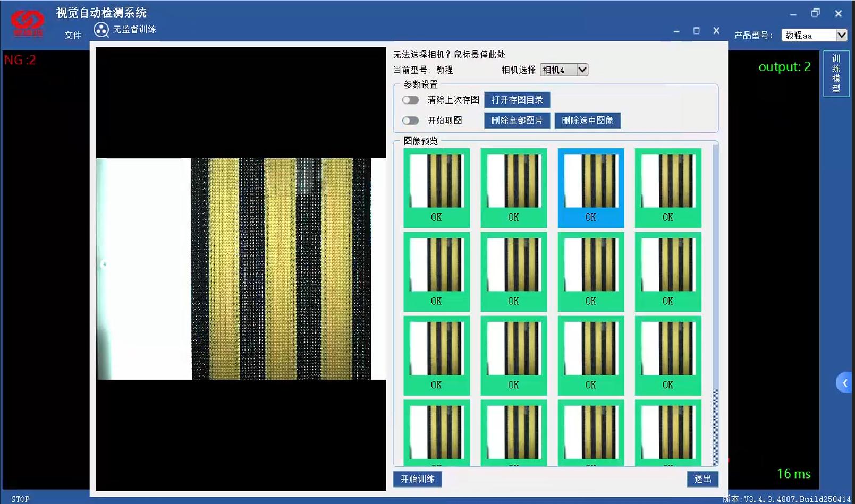This screenshot has width=855, height=504.
Task: Click the unsupervised training film reel icon
Action: 101,30
